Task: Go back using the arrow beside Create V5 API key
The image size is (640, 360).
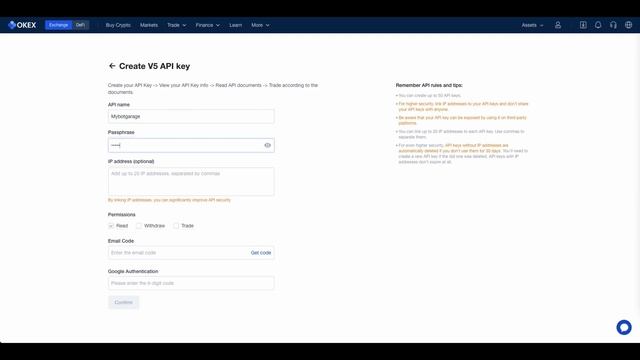Action: point(112,66)
